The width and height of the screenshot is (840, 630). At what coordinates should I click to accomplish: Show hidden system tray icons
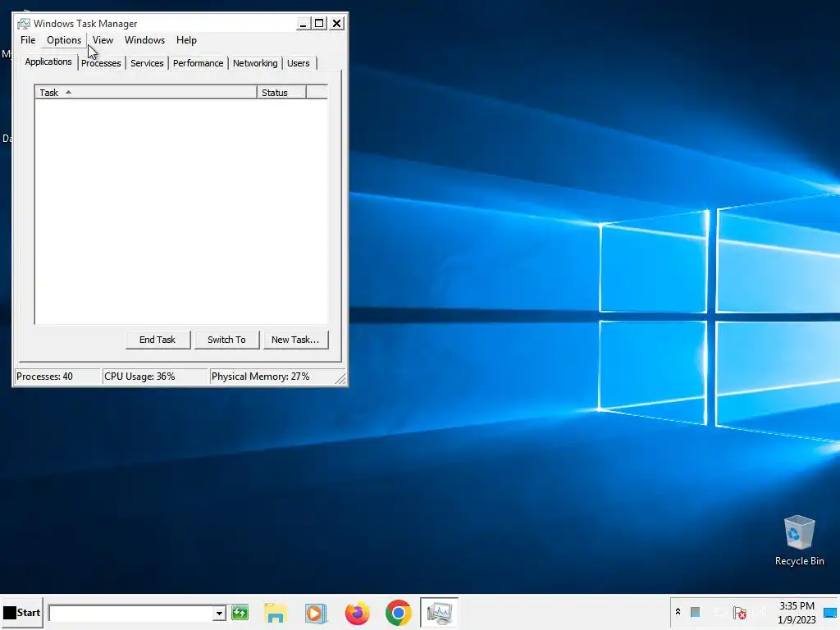(x=678, y=612)
